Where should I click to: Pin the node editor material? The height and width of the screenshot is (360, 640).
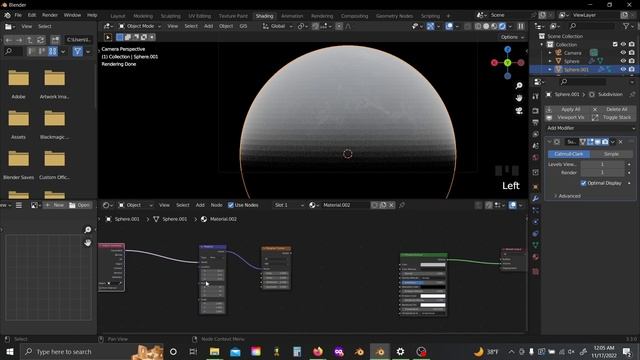(402, 205)
